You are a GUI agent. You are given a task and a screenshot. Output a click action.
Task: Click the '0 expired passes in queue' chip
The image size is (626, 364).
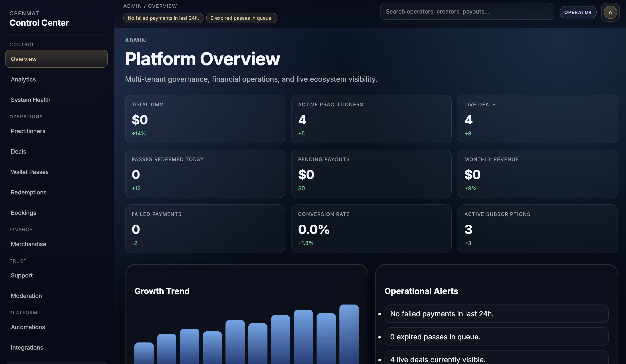coord(241,18)
